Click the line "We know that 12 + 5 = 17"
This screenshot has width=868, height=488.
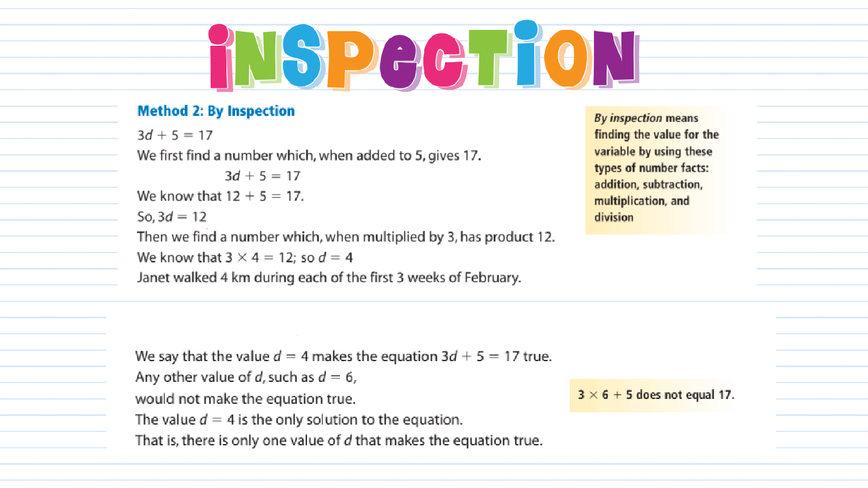220,196
